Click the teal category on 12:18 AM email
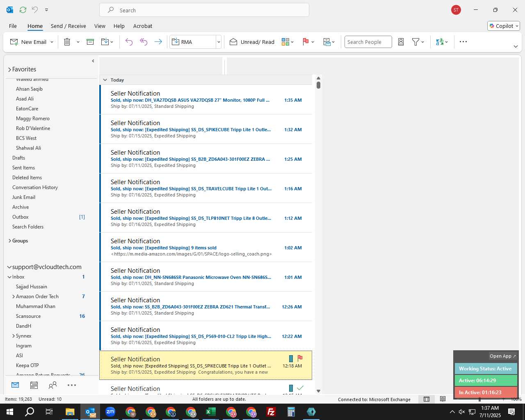This screenshot has width=525, height=420. 291,358
